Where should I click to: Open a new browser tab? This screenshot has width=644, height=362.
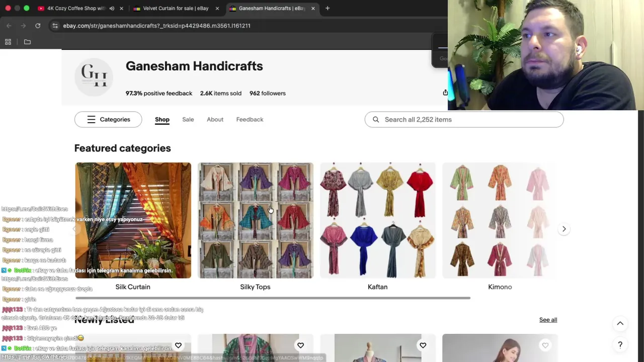328,8
